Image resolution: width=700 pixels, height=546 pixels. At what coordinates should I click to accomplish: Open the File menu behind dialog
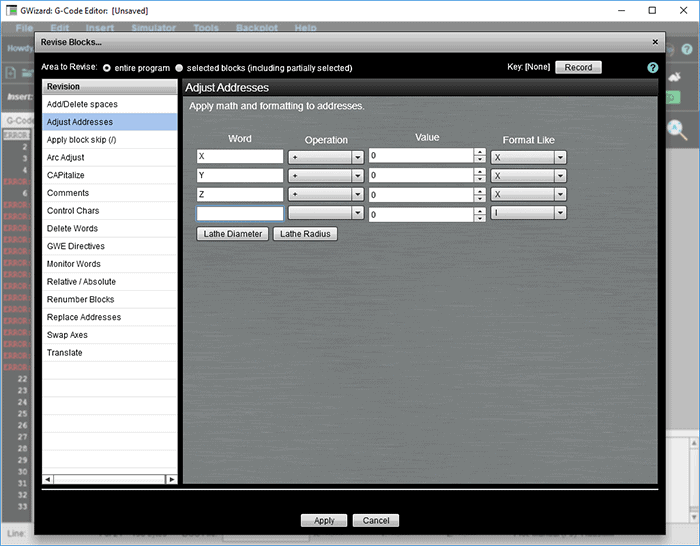[x=25, y=28]
